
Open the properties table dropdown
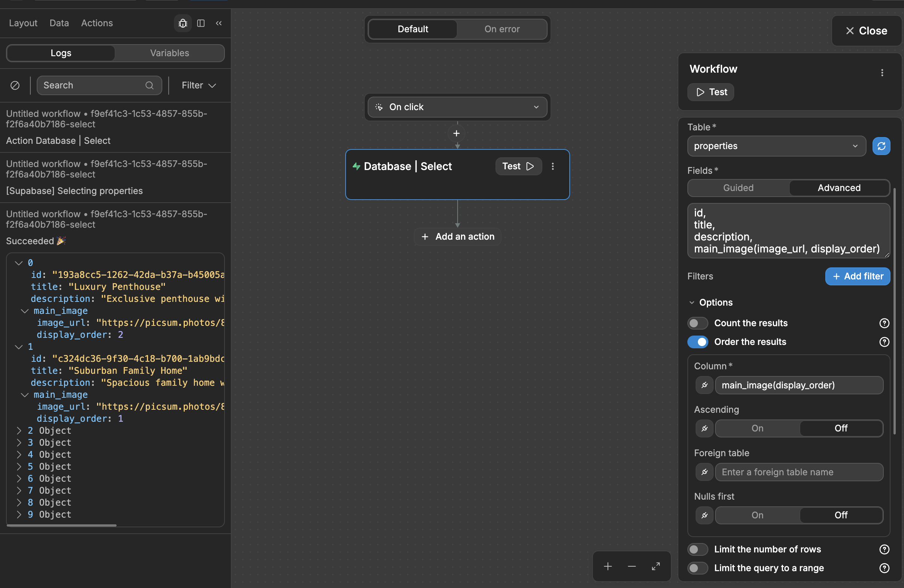point(776,146)
